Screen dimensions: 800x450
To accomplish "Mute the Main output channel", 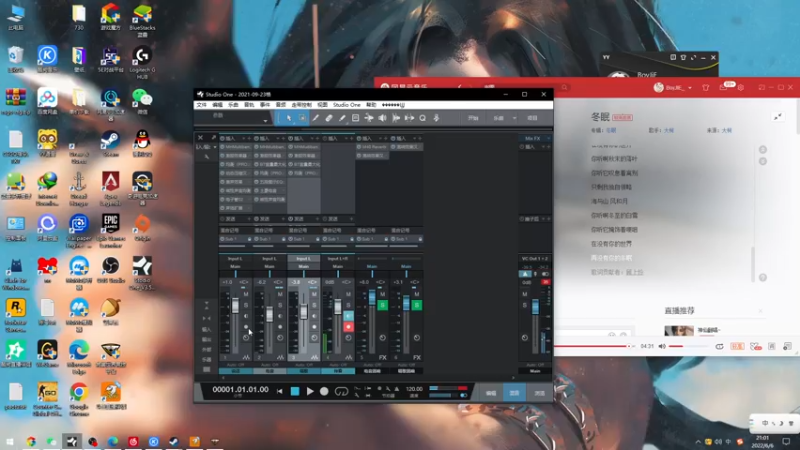I will [x=524, y=294].
